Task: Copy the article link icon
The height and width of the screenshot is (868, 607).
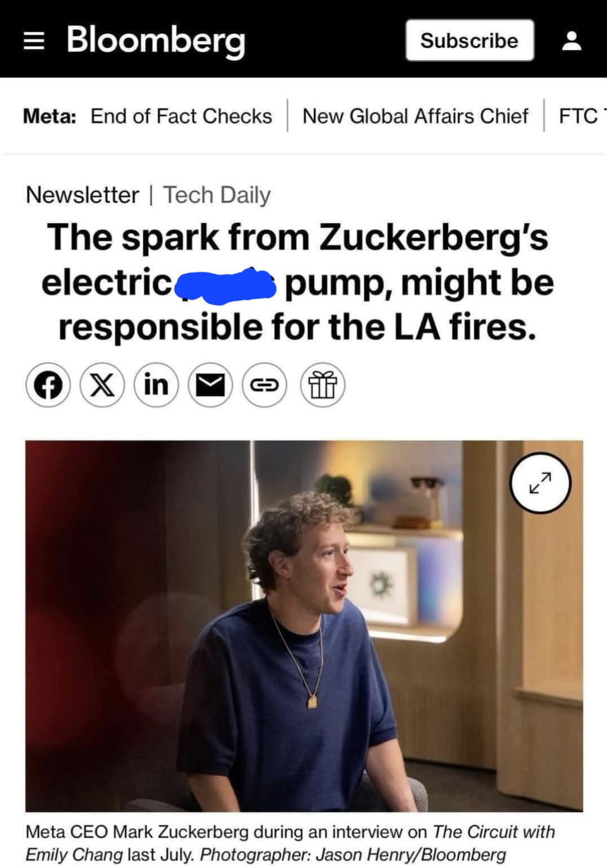Action: point(264,386)
